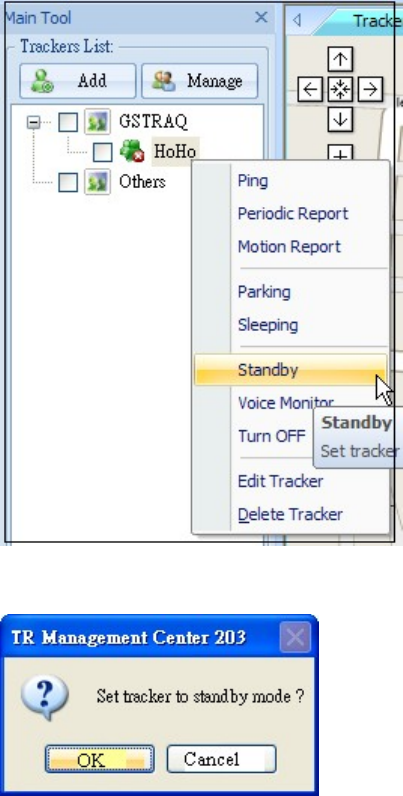
Task: Check the HoHo tracker checkbox
Action: pos(103,152)
